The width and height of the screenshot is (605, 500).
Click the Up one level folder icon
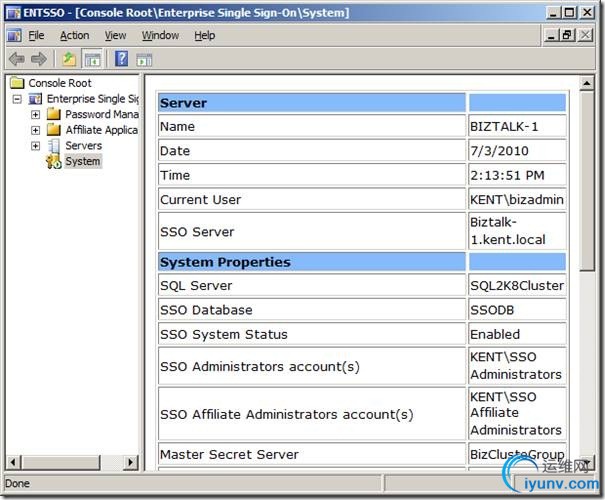69,59
